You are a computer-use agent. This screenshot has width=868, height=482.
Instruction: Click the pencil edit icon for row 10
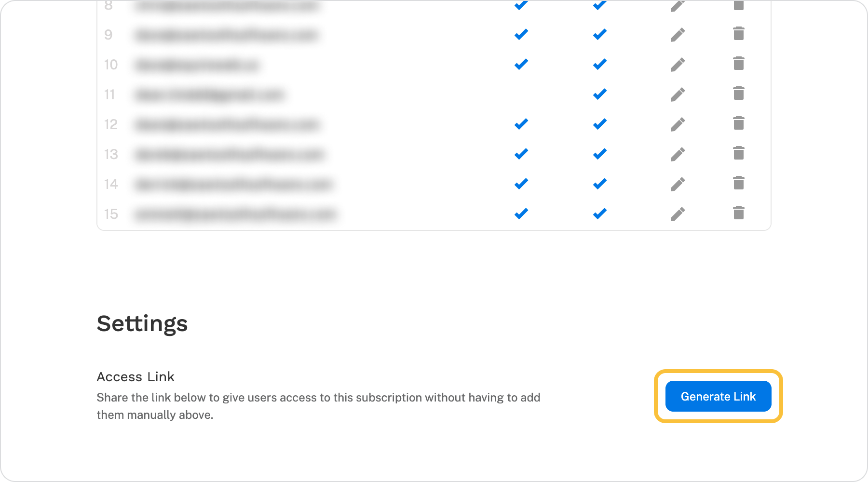(x=678, y=65)
